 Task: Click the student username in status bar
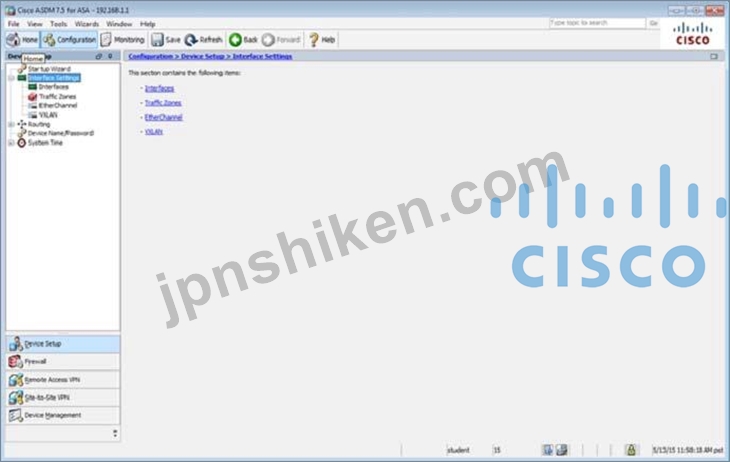pos(458,450)
